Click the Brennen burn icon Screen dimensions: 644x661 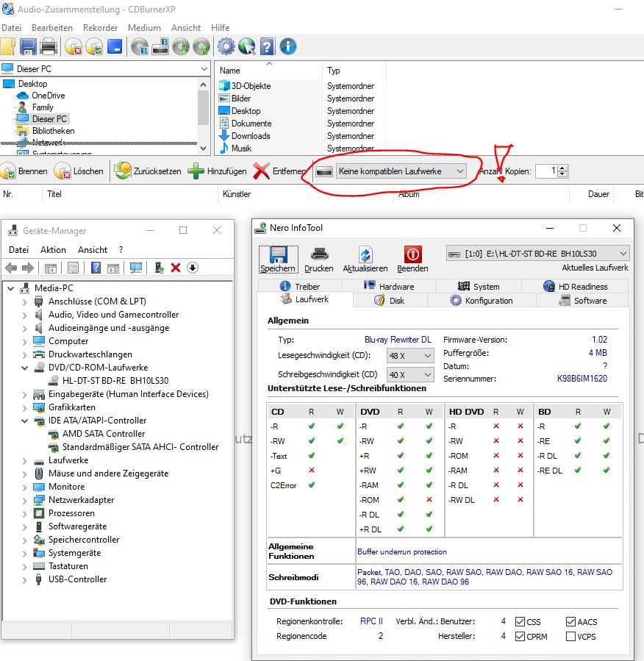click(x=8, y=171)
